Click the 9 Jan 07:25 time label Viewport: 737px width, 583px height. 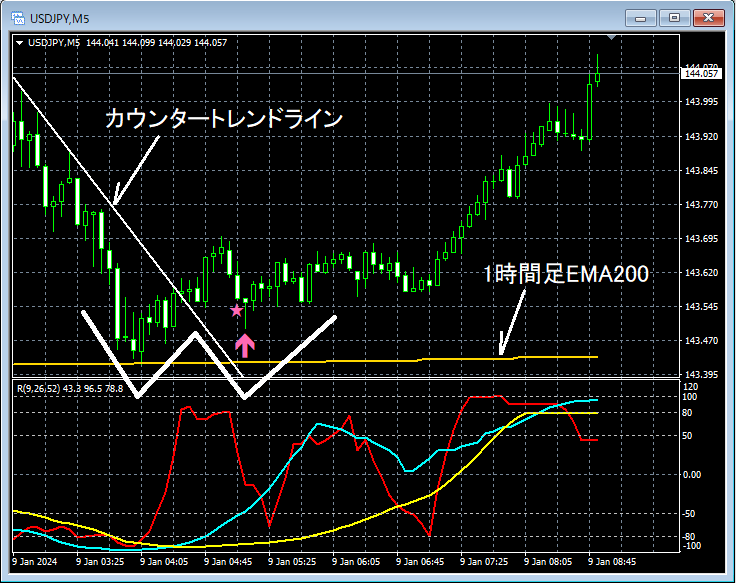pyautogui.click(x=483, y=561)
